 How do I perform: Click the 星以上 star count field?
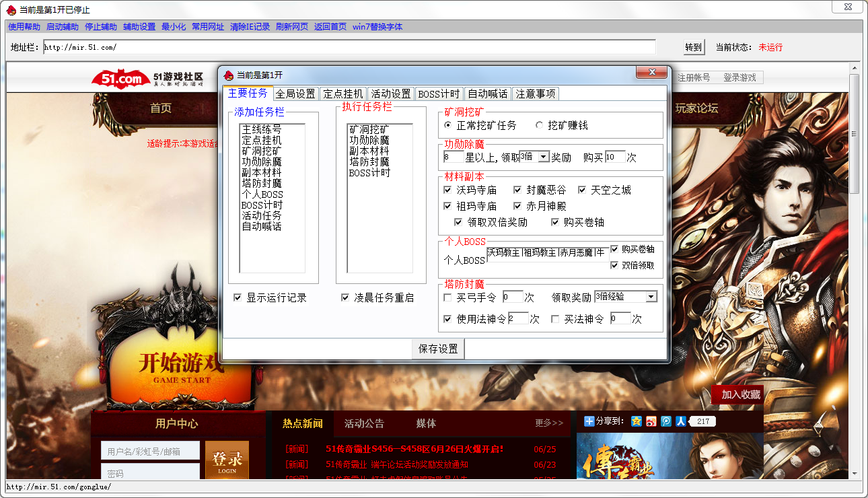(x=454, y=157)
